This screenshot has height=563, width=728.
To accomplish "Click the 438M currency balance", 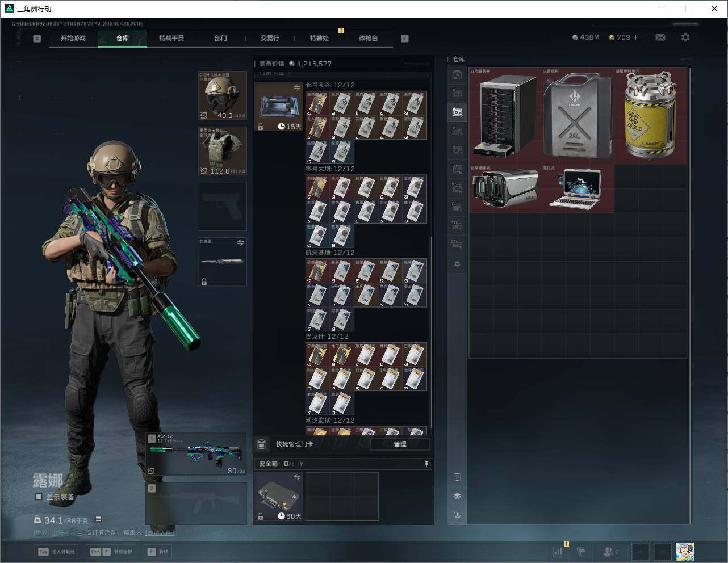I will [586, 37].
